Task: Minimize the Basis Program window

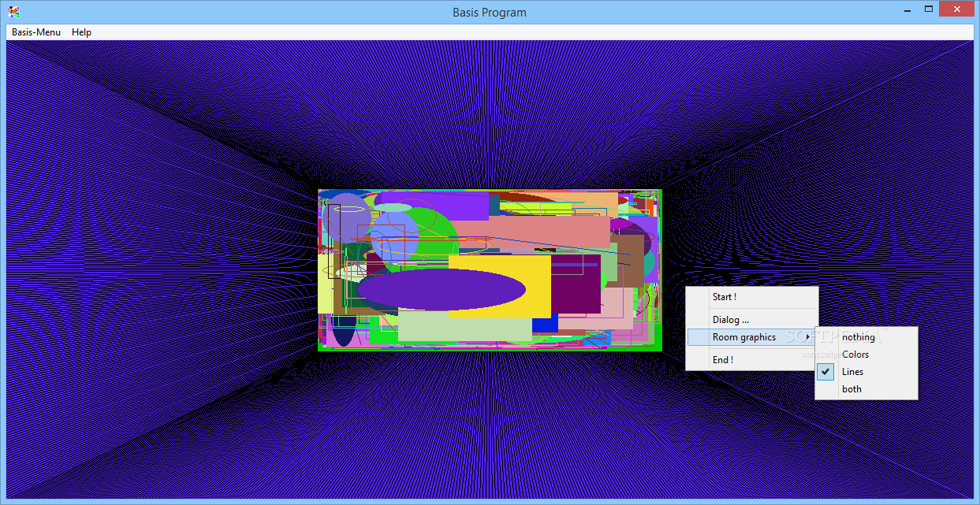Action: click(x=907, y=9)
